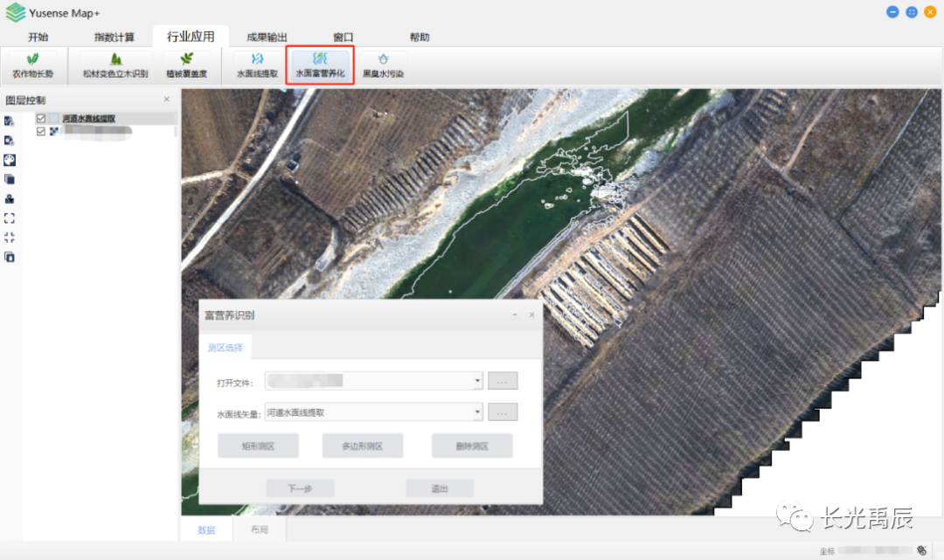
Task: Close the 图层控制 layer panel
Action: pos(167,100)
